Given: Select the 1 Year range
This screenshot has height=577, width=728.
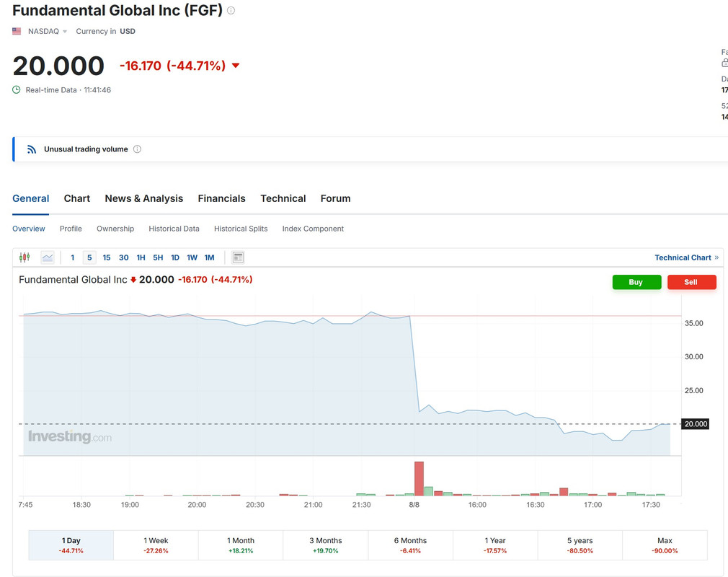Looking at the screenshot, I should point(495,545).
